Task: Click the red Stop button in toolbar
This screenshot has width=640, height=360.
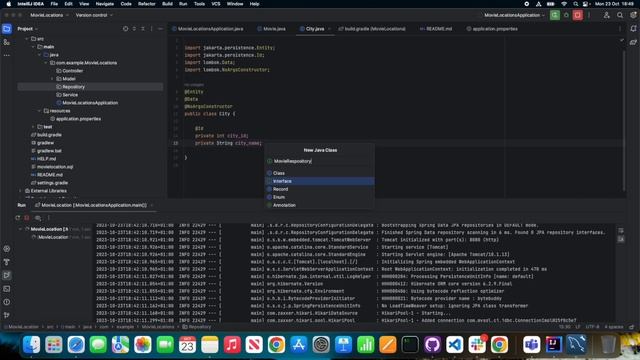Action: pos(578,15)
